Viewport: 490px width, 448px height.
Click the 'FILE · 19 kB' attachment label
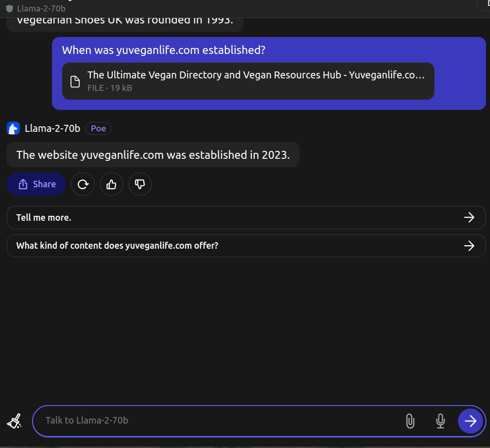(110, 88)
